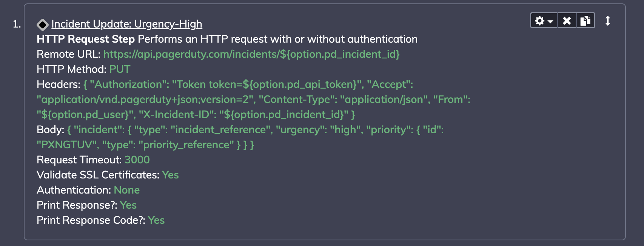Click the Validate SSL Certificates Yes value
Image resolution: width=644 pixels, height=246 pixels.
(170, 175)
